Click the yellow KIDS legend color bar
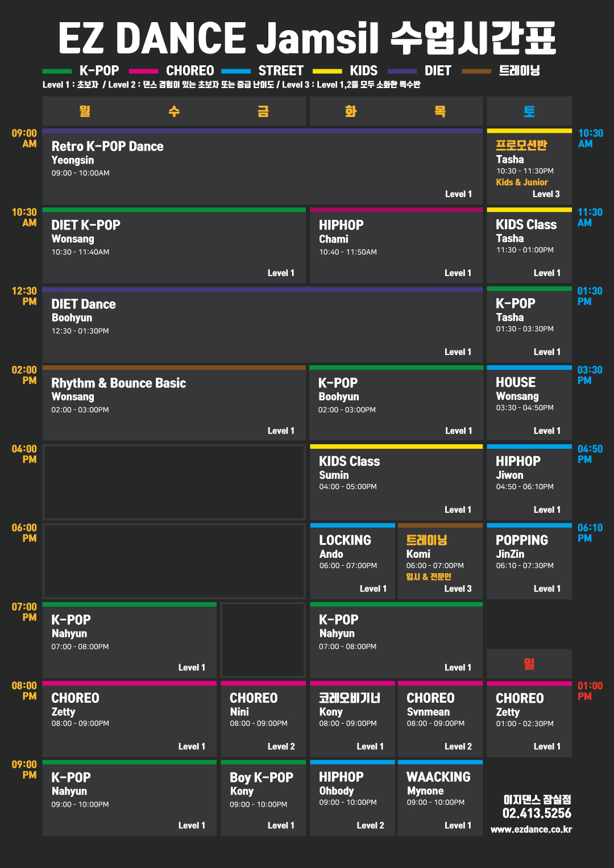Viewport: 614px width, 868px height. pos(327,72)
